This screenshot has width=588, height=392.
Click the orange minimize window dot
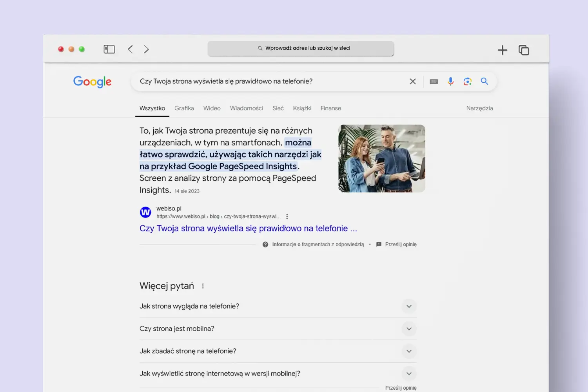(71, 49)
